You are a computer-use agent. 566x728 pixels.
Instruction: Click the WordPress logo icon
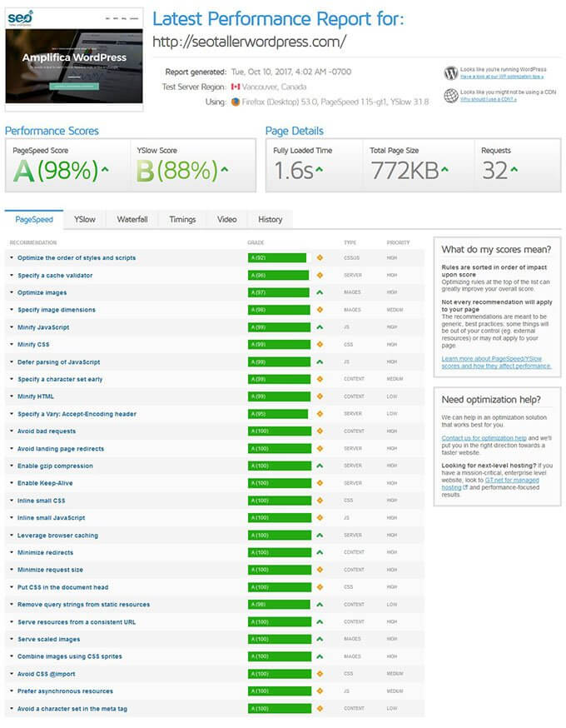coord(451,73)
